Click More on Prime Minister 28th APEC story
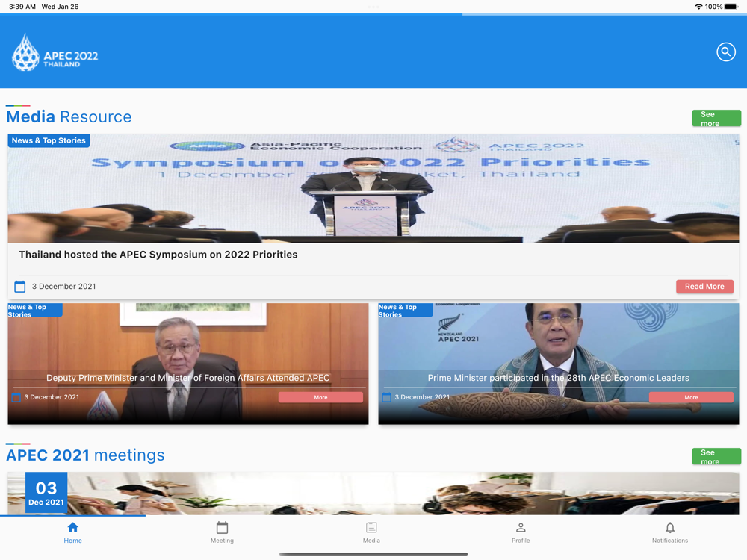This screenshot has width=747, height=560. point(691,397)
